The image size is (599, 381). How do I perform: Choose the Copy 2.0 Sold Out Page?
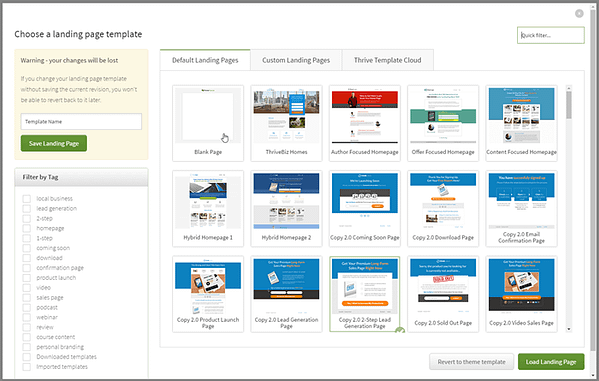443,294
